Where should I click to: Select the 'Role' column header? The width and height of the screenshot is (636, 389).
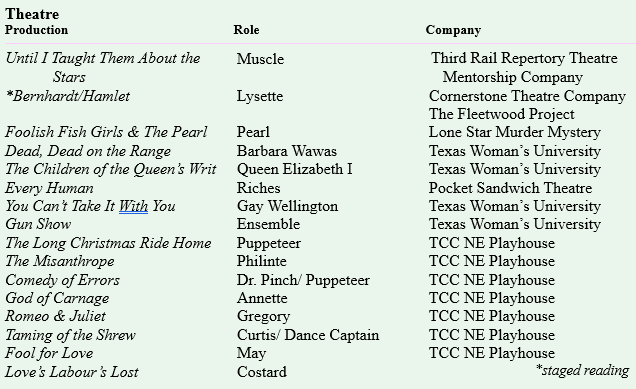click(x=246, y=30)
